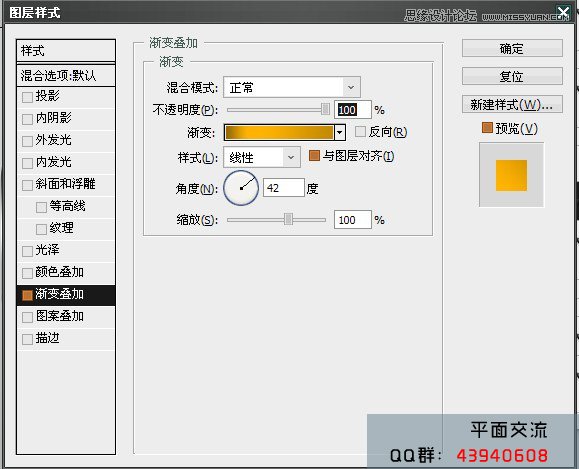Click the style preview thumbnail
The width and height of the screenshot is (579, 469).
(x=511, y=175)
